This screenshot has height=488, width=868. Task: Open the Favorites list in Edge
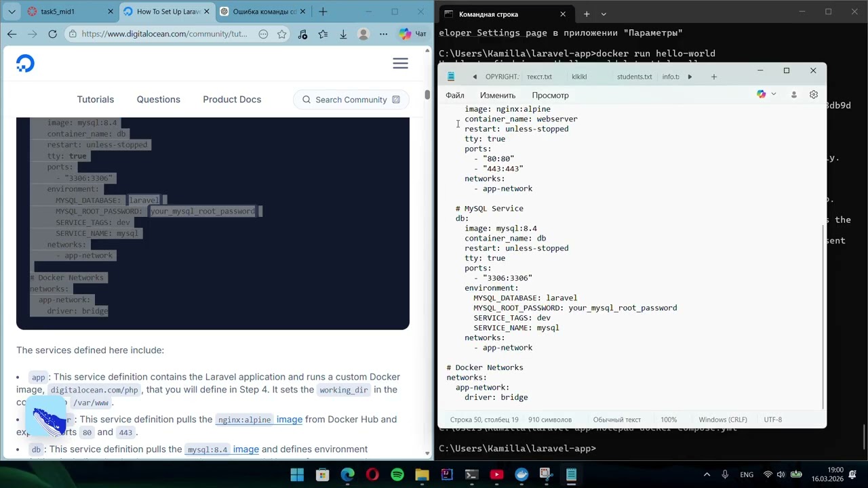[323, 34]
